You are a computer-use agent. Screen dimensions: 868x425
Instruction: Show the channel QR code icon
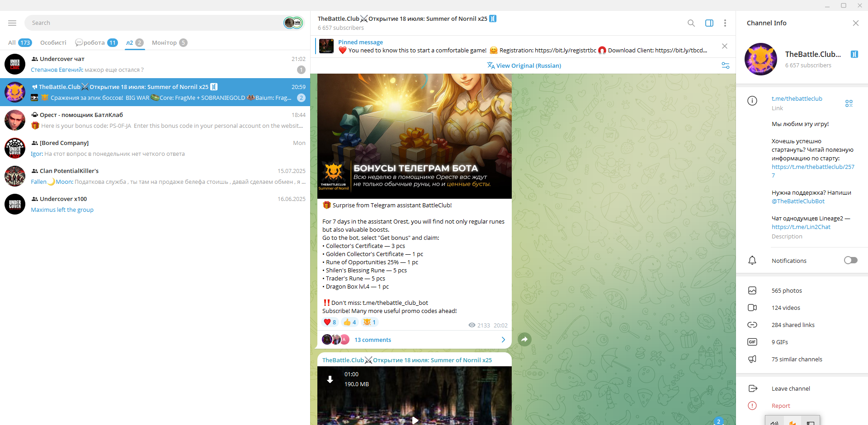click(849, 103)
